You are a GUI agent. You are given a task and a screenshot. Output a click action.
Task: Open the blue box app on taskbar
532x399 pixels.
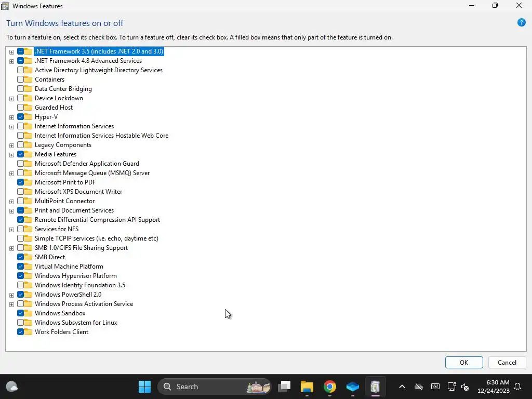click(353, 387)
